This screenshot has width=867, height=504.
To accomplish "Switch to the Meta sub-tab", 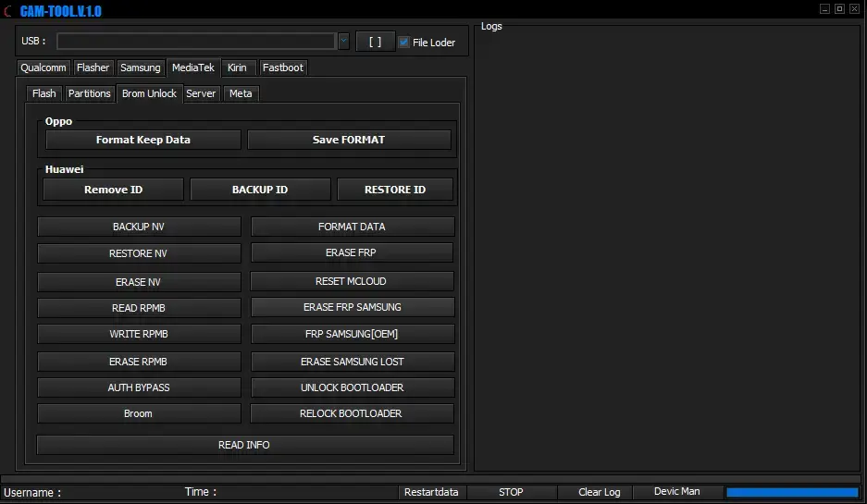I will tap(241, 93).
